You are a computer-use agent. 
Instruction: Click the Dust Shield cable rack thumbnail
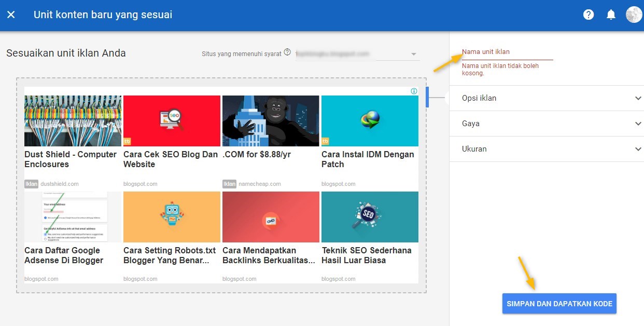pyautogui.click(x=73, y=121)
